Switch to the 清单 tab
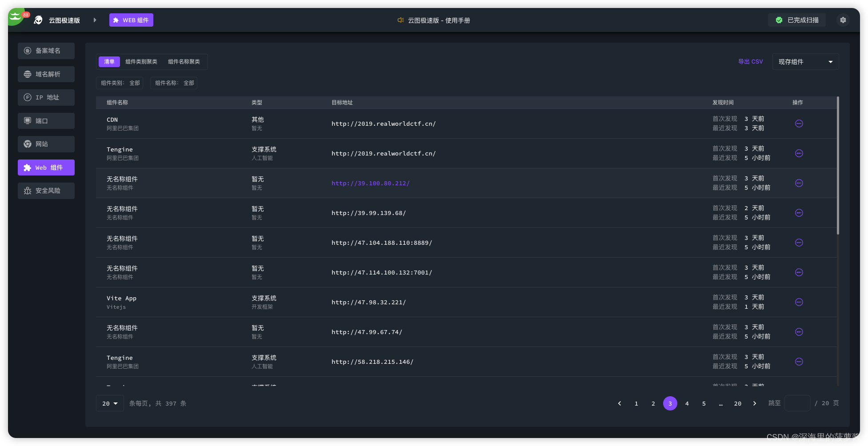This screenshot has width=868, height=446. tap(109, 62)
